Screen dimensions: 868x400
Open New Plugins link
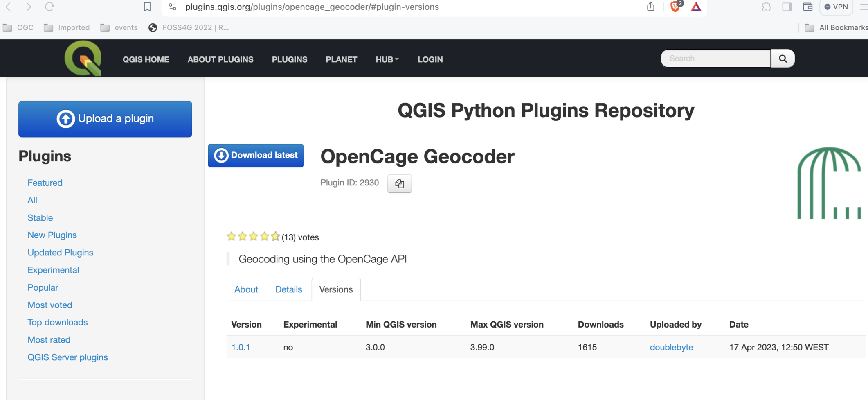52,235
